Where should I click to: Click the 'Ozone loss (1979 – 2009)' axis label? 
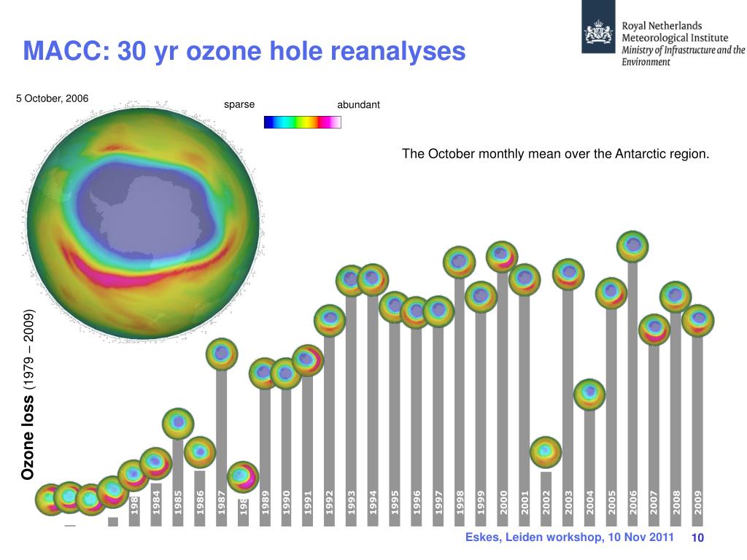click(28, 394)
